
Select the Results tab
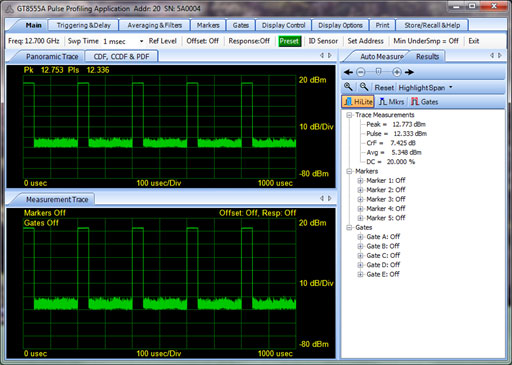point(428,57)
